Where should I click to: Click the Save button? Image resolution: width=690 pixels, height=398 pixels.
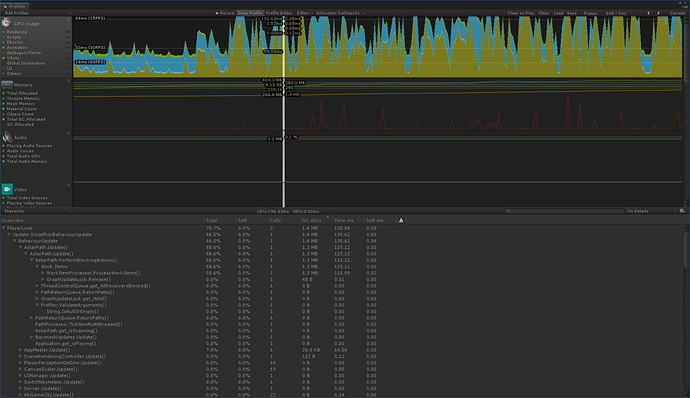[x=572, y=13]
